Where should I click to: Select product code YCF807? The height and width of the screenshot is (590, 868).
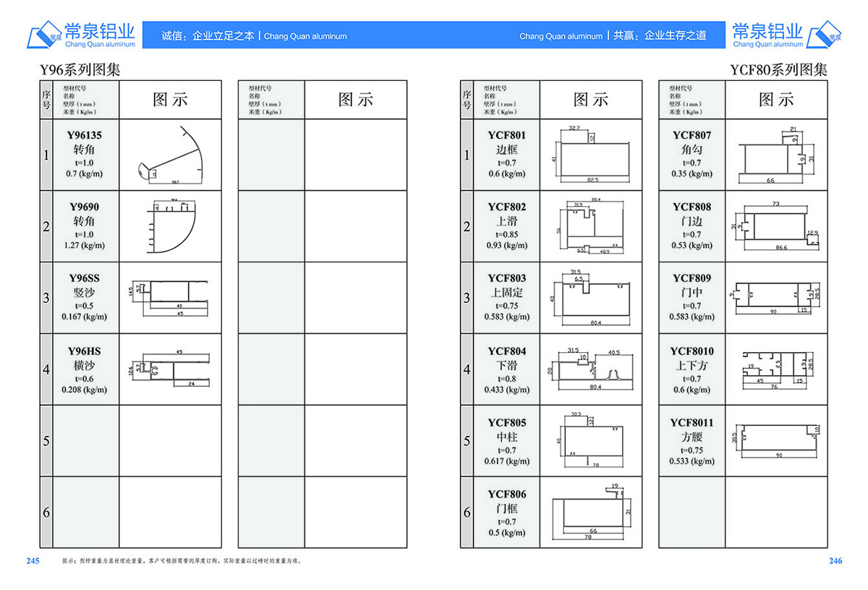692,135
